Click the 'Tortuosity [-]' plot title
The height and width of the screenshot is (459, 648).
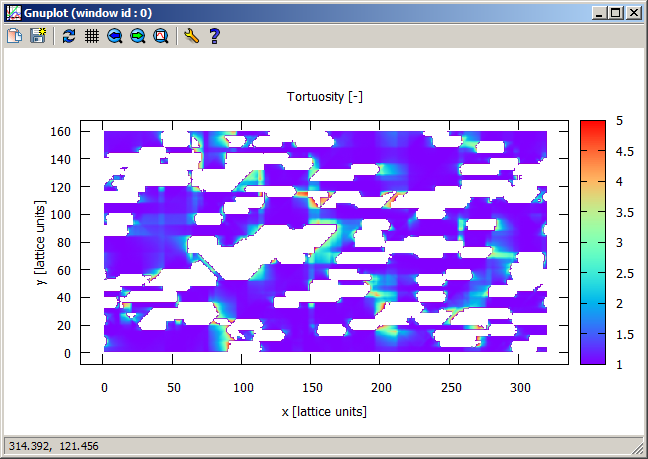[324, 96]
